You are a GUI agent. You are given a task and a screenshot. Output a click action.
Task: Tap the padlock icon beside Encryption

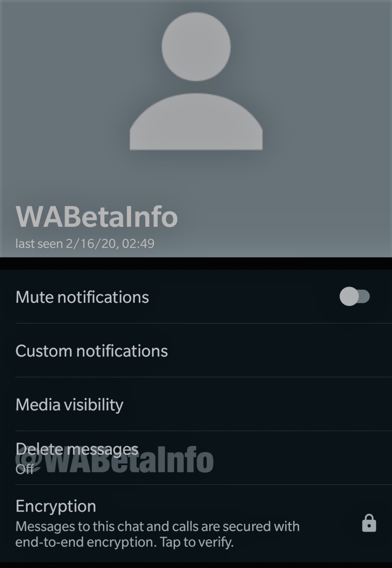[x=369, y=523]
